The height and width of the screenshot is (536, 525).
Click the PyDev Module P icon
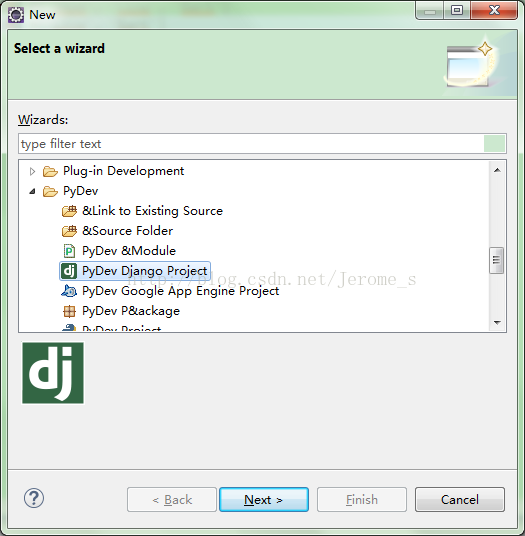69,251
